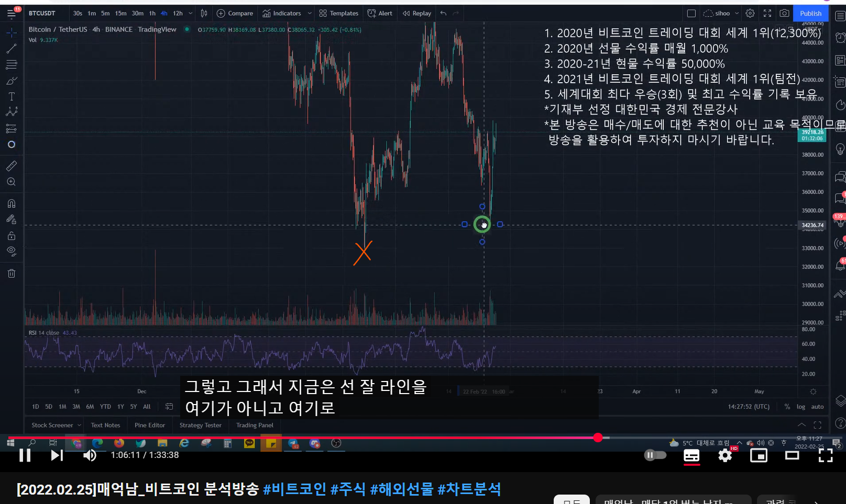The height and width of the screenshot is (504, 846).
Task: Switch to the 30s timeframe
Action: 78,14
